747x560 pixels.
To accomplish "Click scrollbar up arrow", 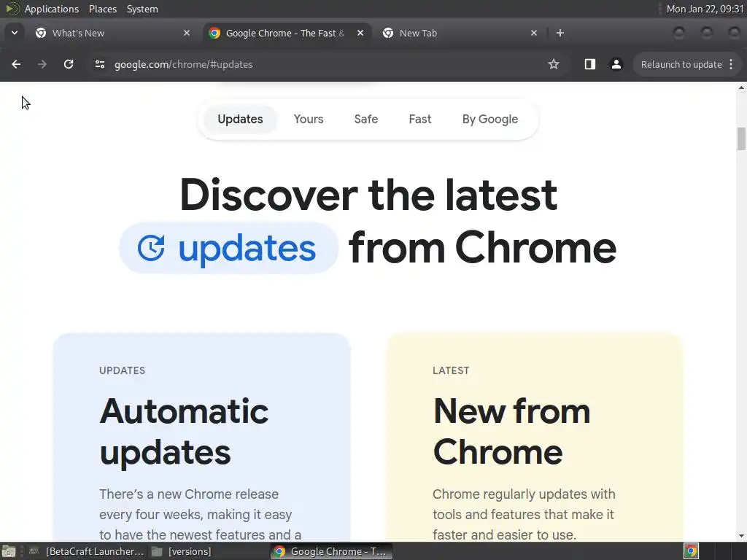I will [x=741, y=87].
